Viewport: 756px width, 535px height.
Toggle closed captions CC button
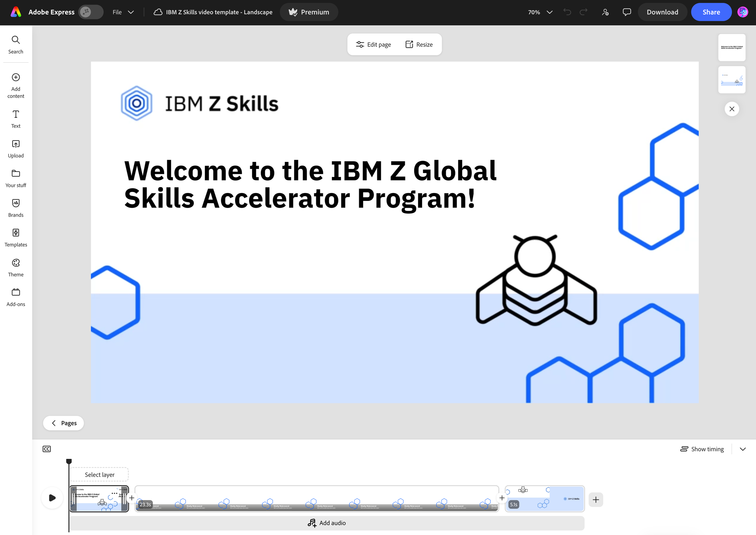pyautogui.click(x=47, y=449)
